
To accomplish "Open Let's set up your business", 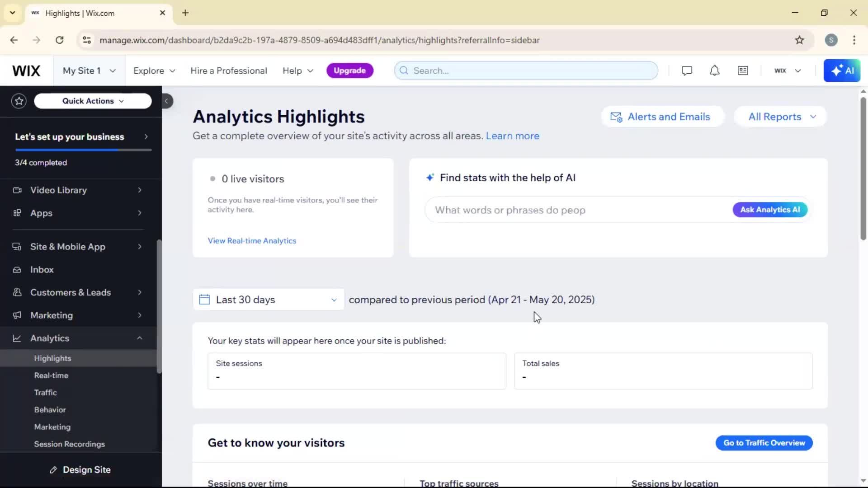I will click(81, 137).
